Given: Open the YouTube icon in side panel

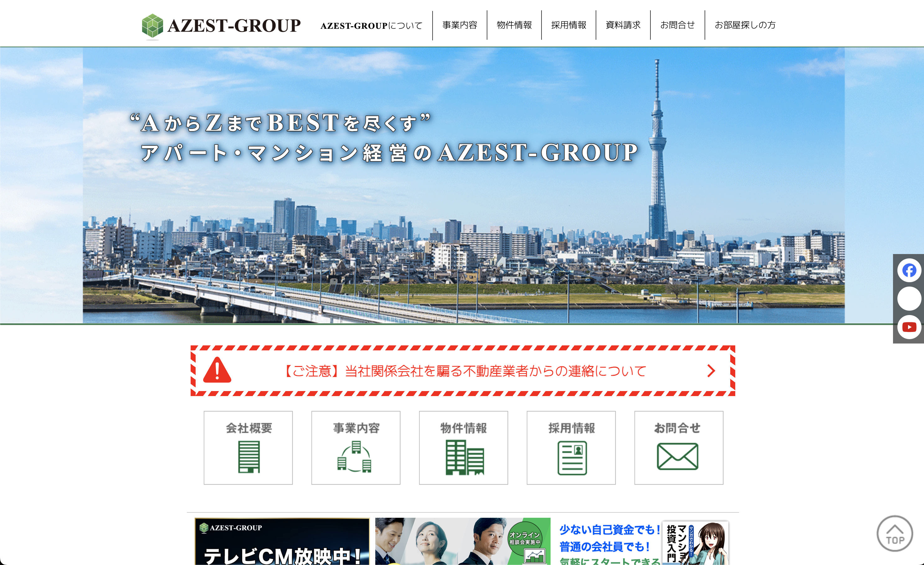Looking at the screenshot, I should coord(909,327).
